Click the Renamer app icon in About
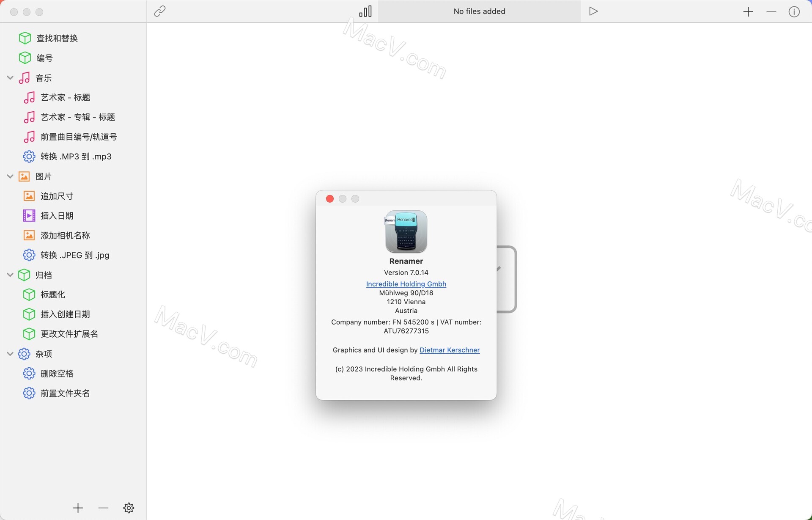Screen dimensions: 812x520 [406, 231]
